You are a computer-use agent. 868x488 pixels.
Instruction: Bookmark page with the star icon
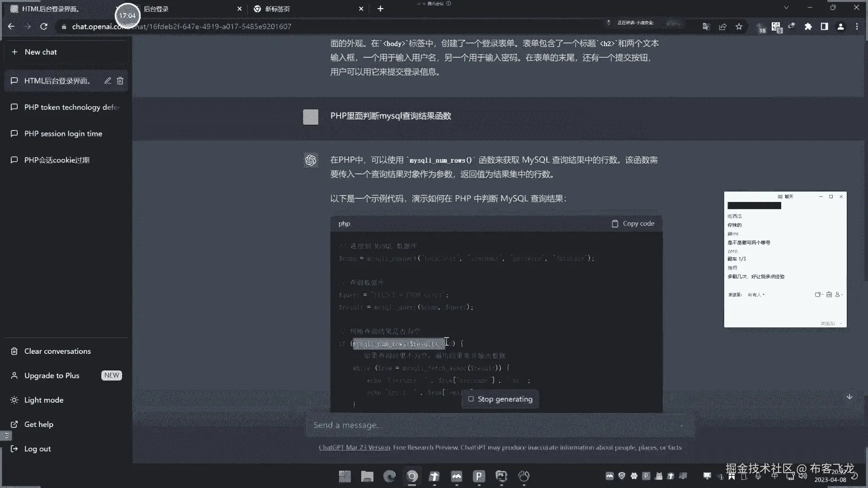pos(739,27)
